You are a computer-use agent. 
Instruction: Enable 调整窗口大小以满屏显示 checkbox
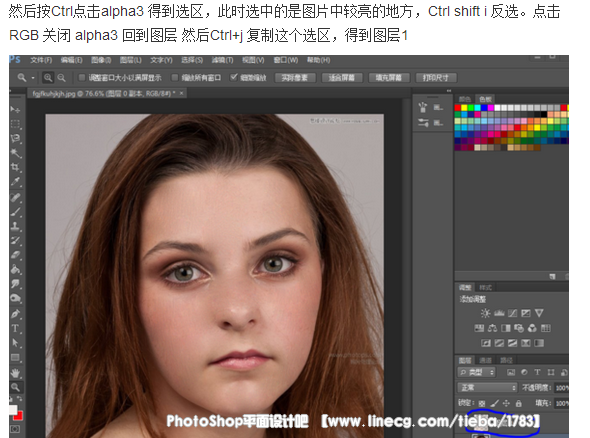click(x=81, y=78)
